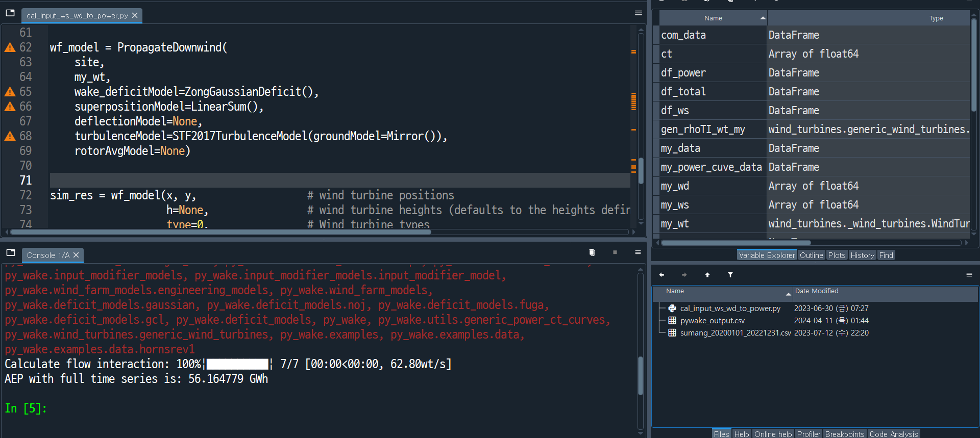Screen dimensions: 980x438
Task: Open the console pane options menu
Action: (x=638, y=252)
